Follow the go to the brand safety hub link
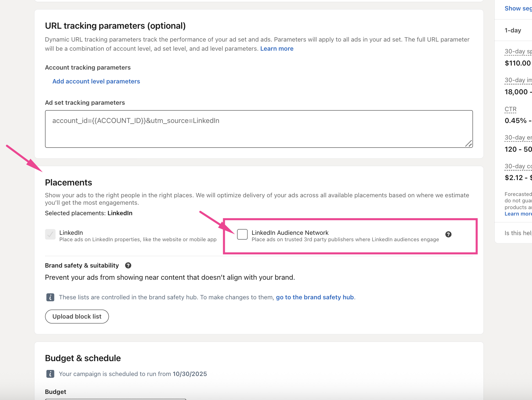This screenshot has width=532, height=400. tap(315, 297)
